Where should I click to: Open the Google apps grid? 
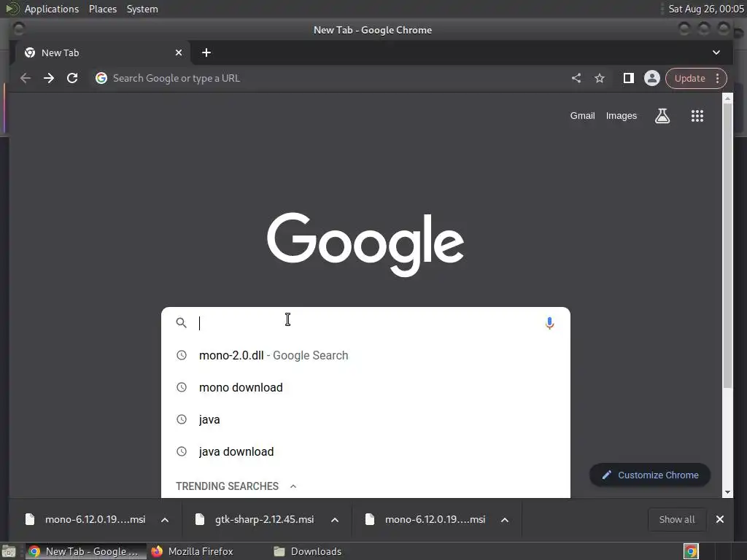697,116
